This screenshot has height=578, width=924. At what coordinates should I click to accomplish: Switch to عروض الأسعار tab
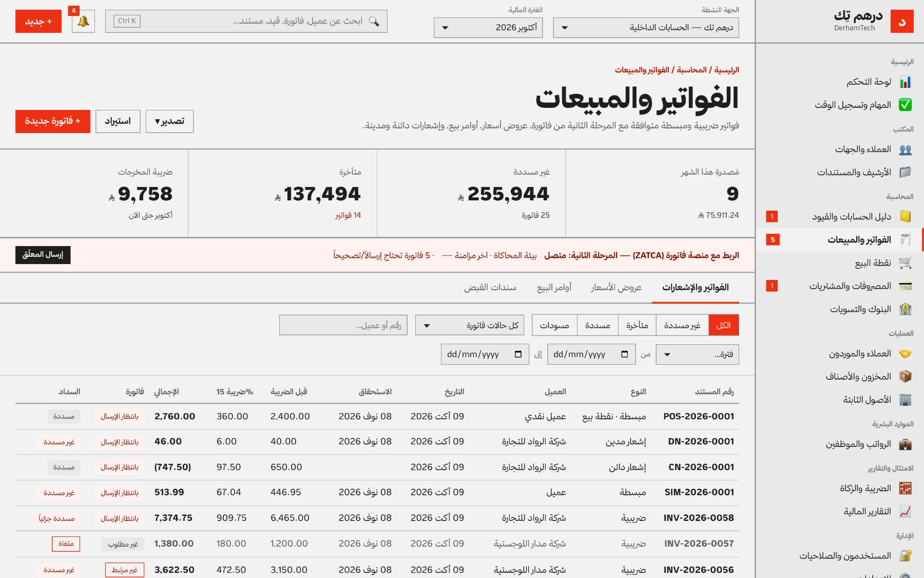click(616, 288)
